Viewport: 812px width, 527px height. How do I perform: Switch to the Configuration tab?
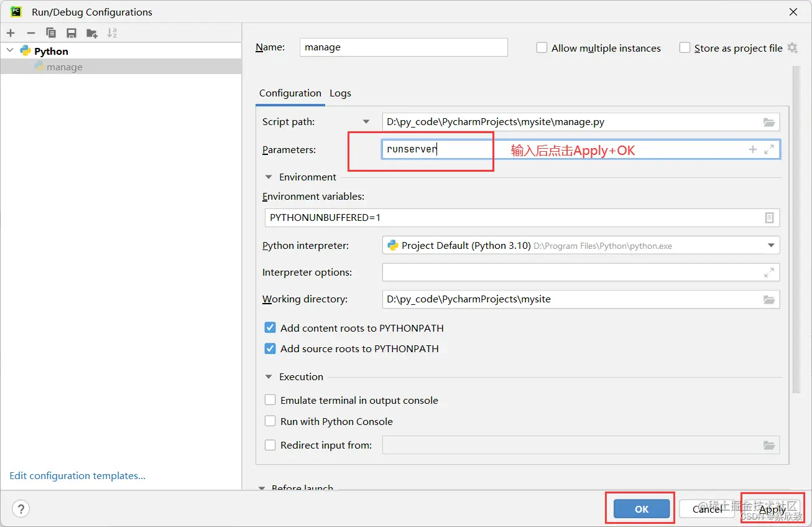290,93
